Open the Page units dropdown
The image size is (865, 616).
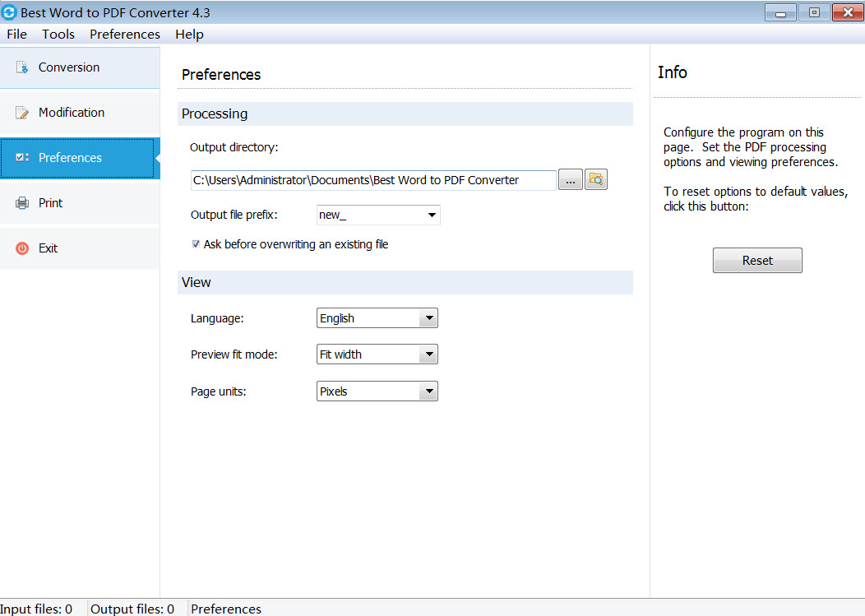click(x=377, y=391)
